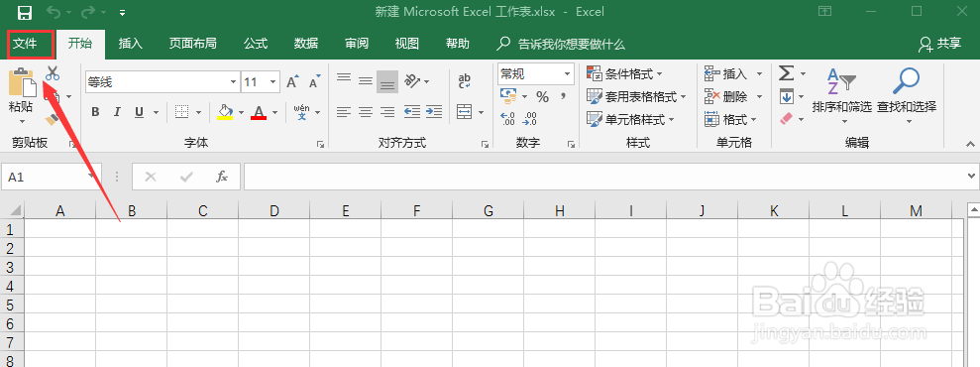980x367 pixels.
Task: Switch to the 数据 ribbon tab
Action: tap(306, 43)
